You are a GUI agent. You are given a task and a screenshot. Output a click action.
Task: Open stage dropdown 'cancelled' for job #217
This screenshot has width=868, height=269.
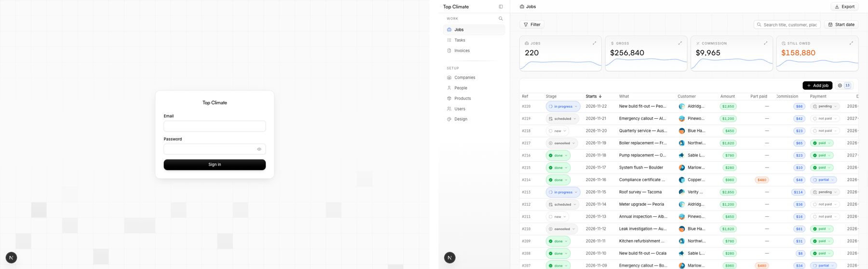(562, 143)
